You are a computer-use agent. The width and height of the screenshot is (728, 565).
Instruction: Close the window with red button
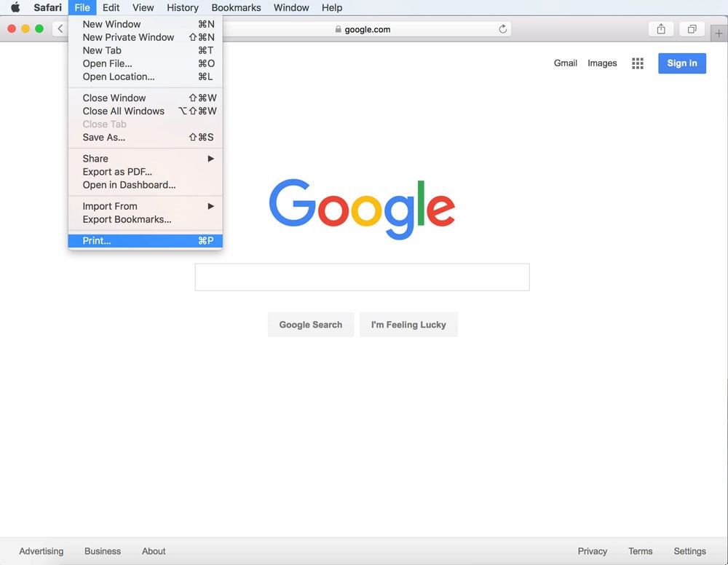click(12, 29)
